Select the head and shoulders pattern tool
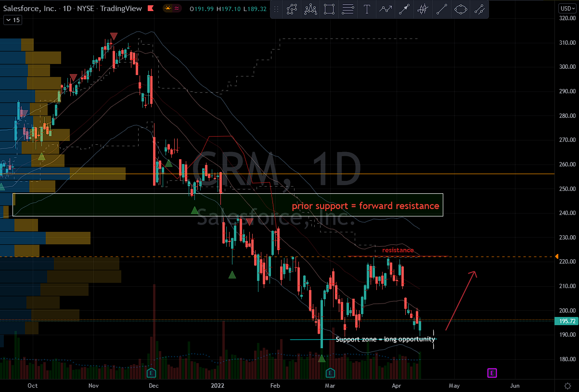The width and height of the screenshot is (579, 392). pos(310,9)
